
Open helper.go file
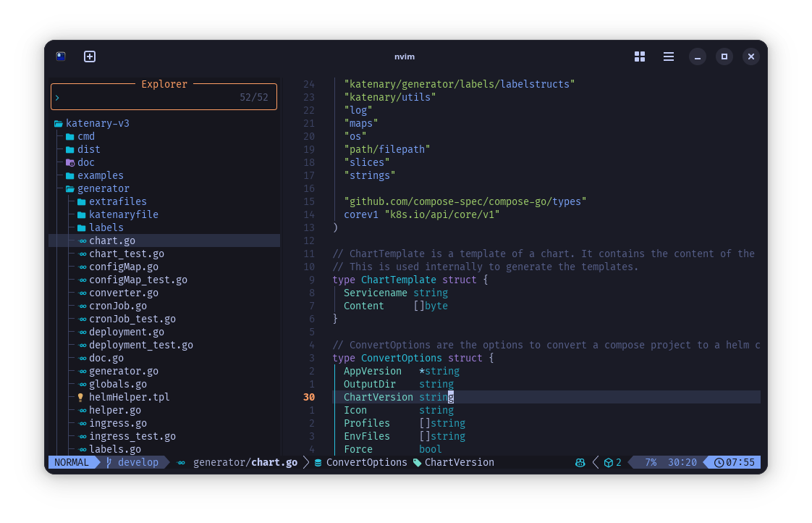pyautogui.click(x=115, y=411)
